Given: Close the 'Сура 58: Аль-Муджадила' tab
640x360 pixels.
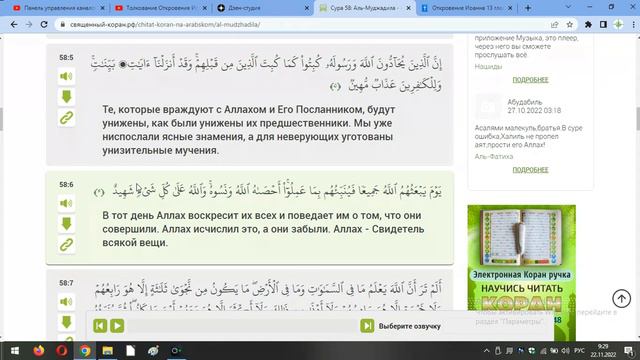Looking at the screenshot, I should tap(408, 8).
